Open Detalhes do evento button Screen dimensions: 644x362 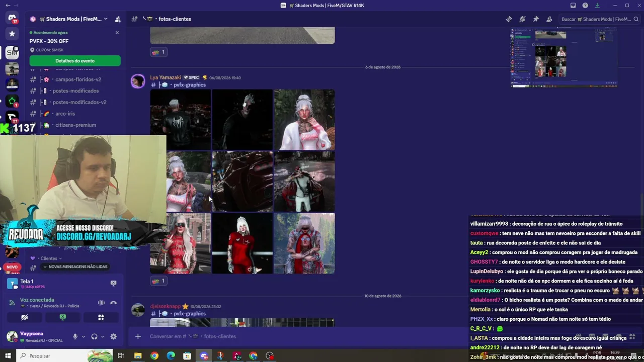[75, 61]
